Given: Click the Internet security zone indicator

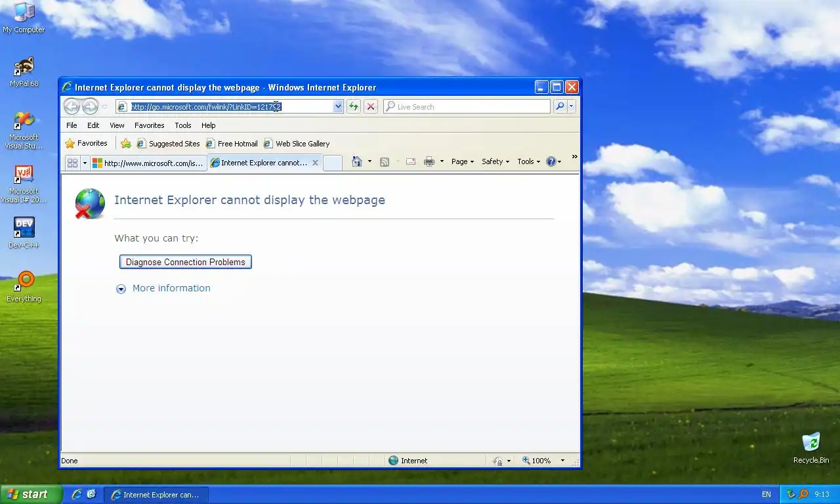Looking at the screenshot, I should pyautogui.click(x=408, y=461).
